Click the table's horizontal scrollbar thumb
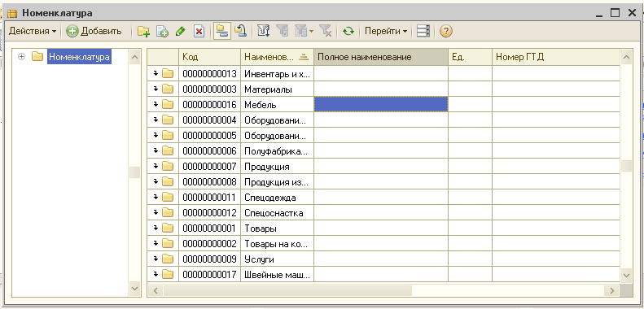644x309 pixels. click(x=287, y=290)
